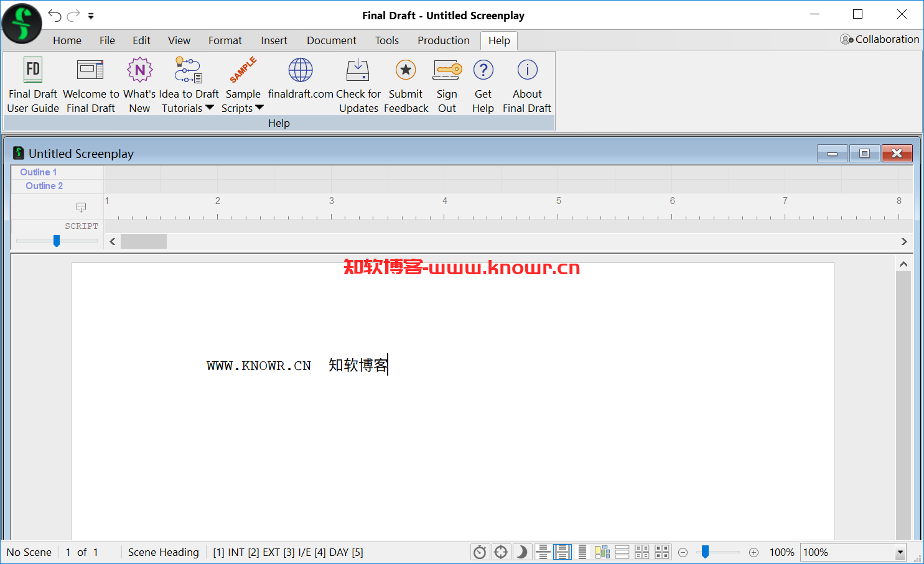Click the story map scroll right arrow
This screenshot has height=564, width=924.
[904, 241]
